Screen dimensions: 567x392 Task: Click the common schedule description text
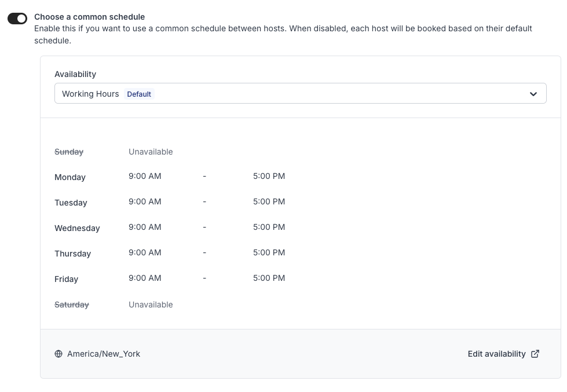pos(283,28)
